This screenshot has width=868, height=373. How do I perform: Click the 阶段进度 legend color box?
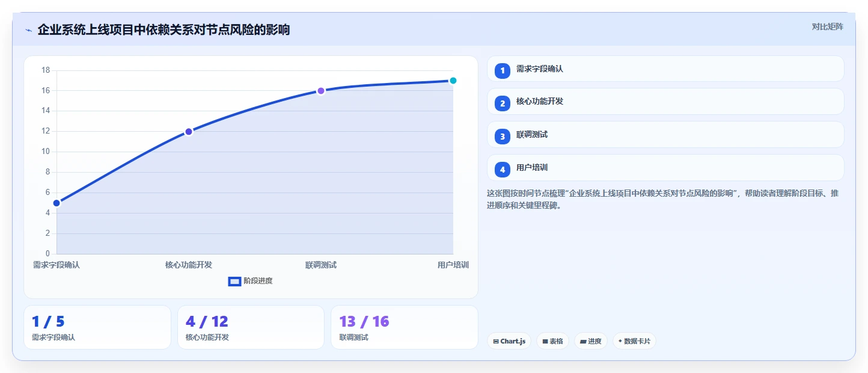coord(234,281)
